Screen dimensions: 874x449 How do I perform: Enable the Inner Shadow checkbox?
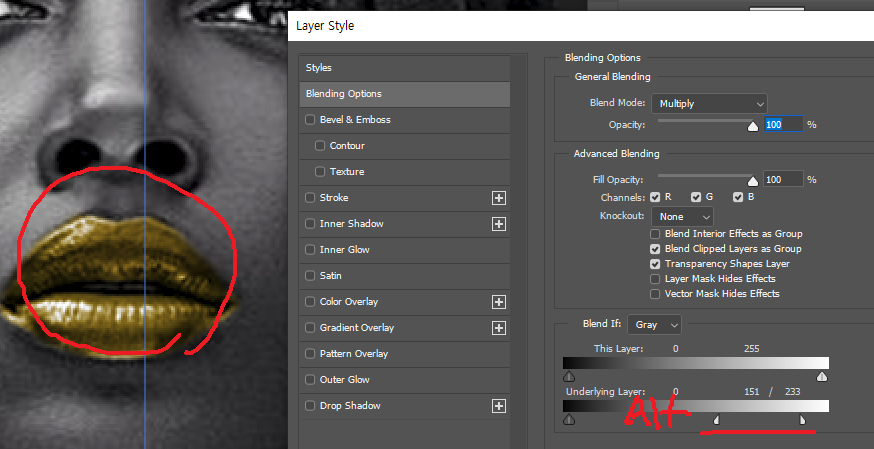[x=310, y=224]
